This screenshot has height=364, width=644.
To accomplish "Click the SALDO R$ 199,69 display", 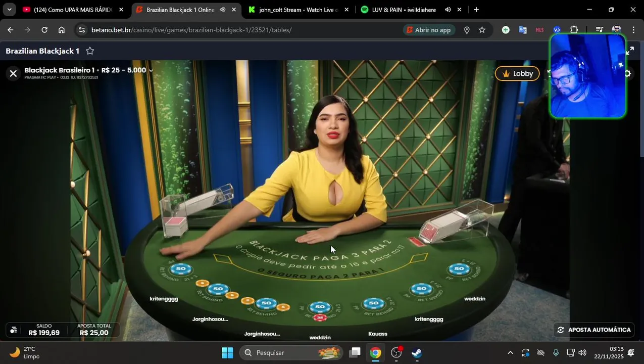I will pos(44,330).
